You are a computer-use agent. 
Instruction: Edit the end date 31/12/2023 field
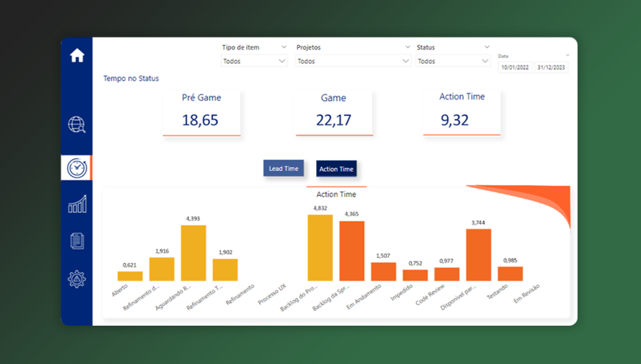click(551, 68)
